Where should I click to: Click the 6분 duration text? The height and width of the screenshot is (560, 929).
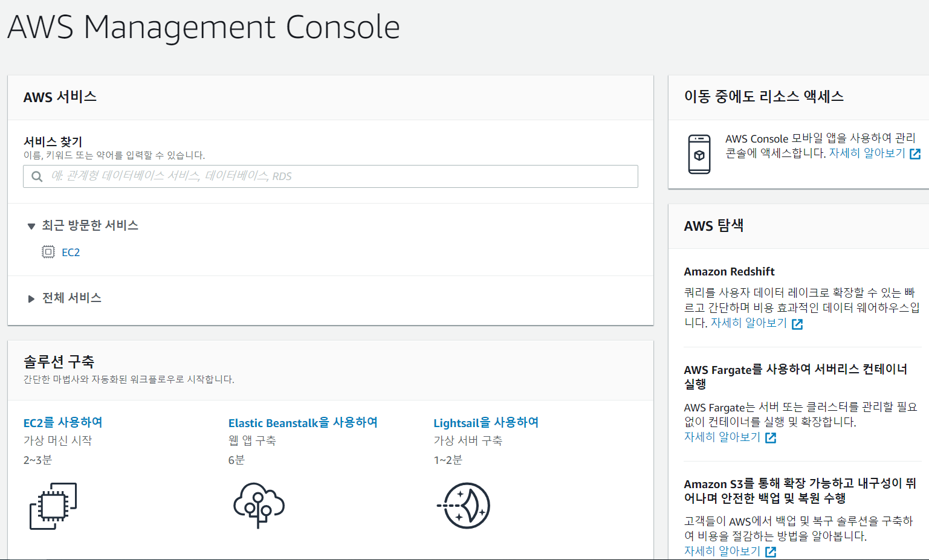tap(236, 460)
